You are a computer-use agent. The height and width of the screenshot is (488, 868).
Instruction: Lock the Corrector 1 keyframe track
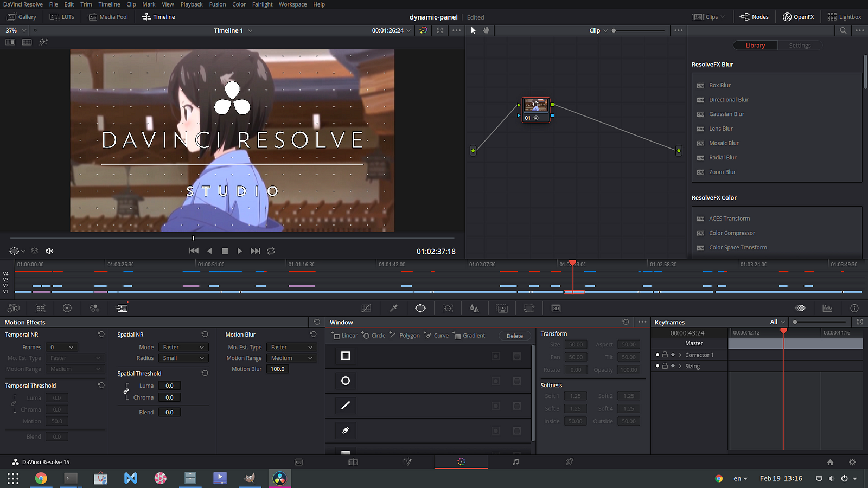(x=665, y=355)
